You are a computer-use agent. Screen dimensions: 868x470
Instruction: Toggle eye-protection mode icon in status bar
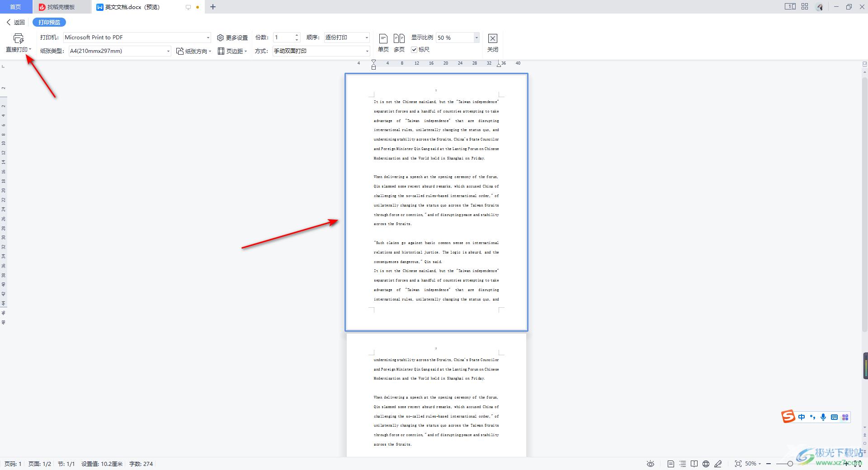click(651, 464)
